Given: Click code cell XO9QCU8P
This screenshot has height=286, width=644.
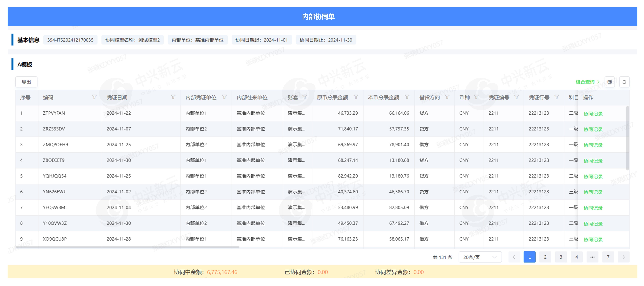Looking at the screenshot, I should [55, 239].
